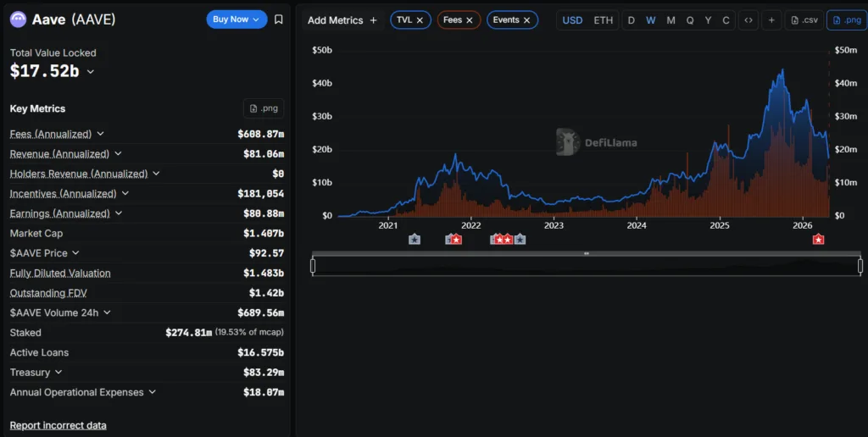Open the Add Metrics menu
The width and height of the screenshot is (868, 437).
click(342, 20)
